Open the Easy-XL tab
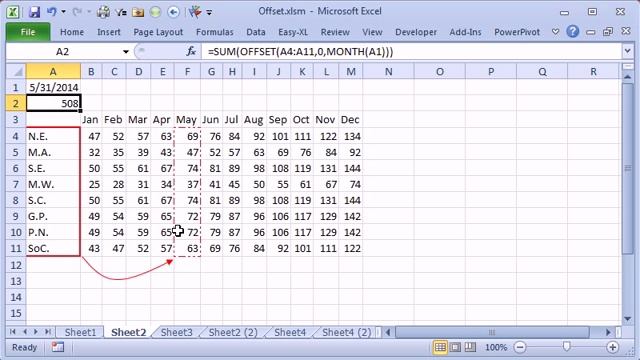 [293, 32]
